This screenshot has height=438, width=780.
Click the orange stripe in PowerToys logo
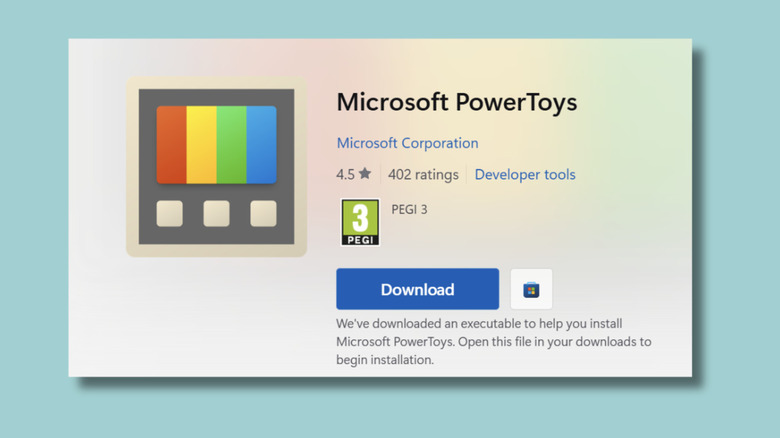tap(171, 144)
